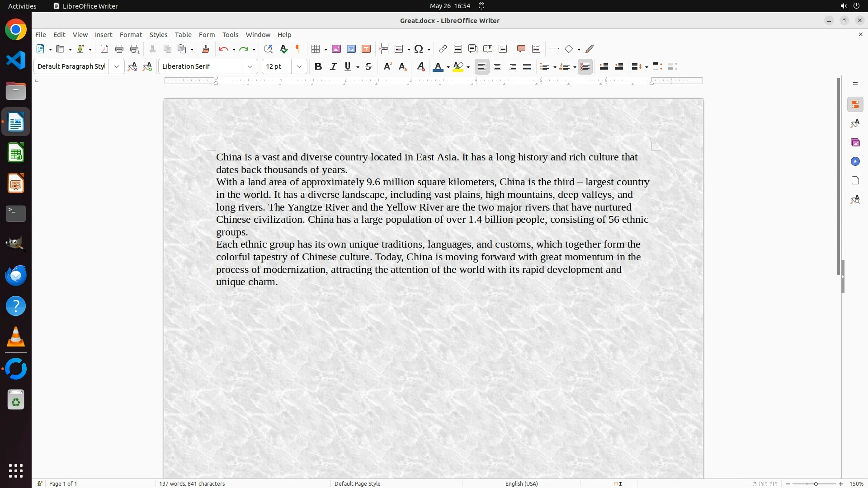Click Clone Formatting paintbrush icon
This screenshot has width=868, height=488.
click(x=206, y=49)
